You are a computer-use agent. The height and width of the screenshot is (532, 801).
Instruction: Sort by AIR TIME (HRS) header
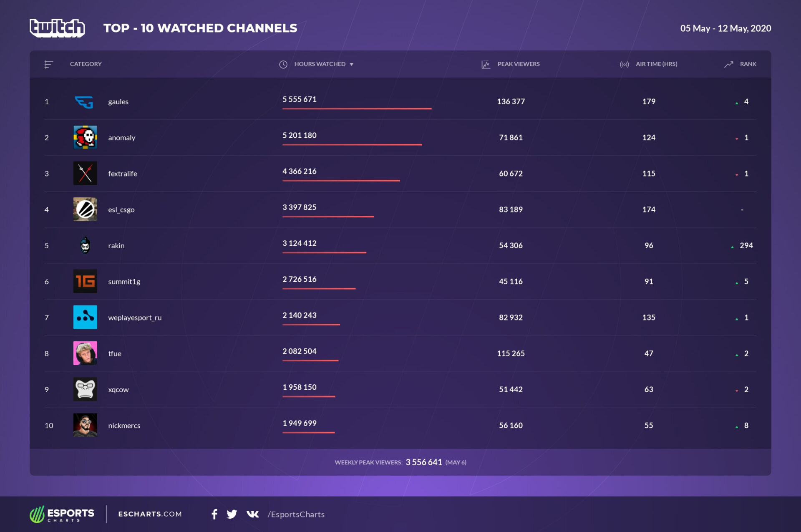coord(656,64)
